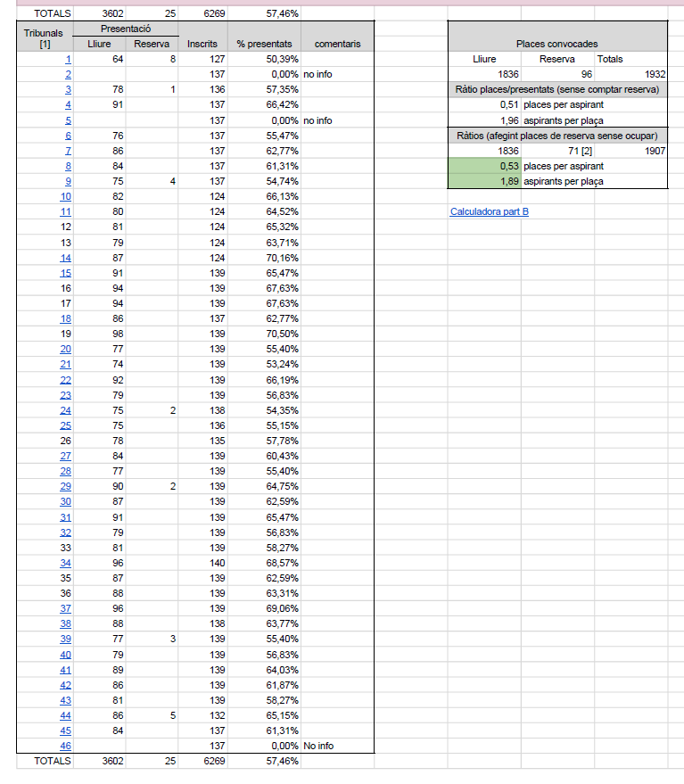Open tribunal 38 link

(65, 623)
